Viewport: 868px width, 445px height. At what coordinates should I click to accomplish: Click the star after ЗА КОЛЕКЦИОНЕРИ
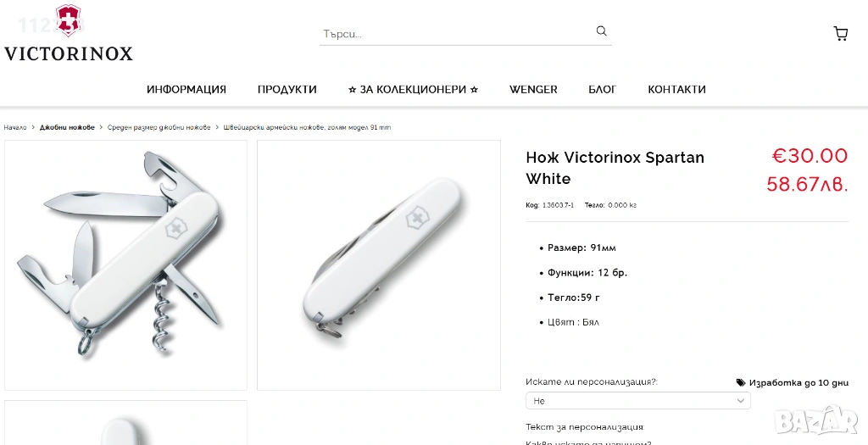pyautogui.click(x=474, y=90)
